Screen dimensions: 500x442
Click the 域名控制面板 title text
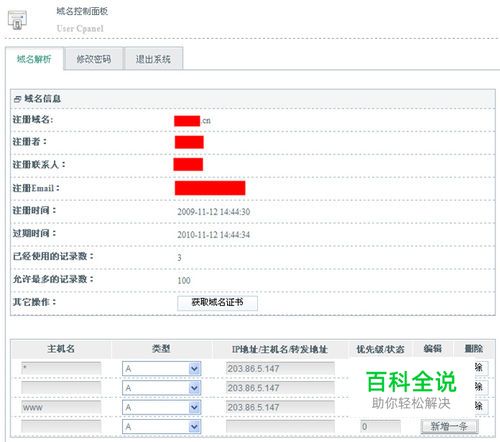pyautogui.click(x=82, y=11)
